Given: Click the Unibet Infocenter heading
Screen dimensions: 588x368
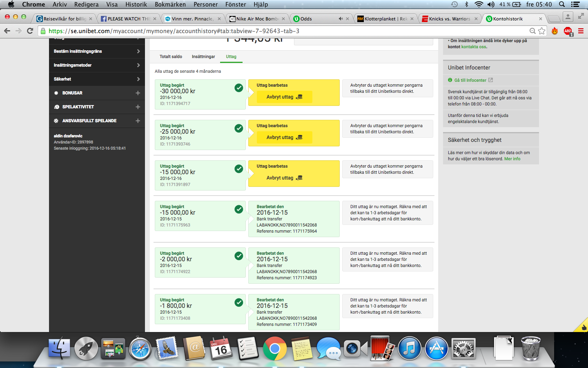Looking at the screenshot, I should [x=469, y=67].
